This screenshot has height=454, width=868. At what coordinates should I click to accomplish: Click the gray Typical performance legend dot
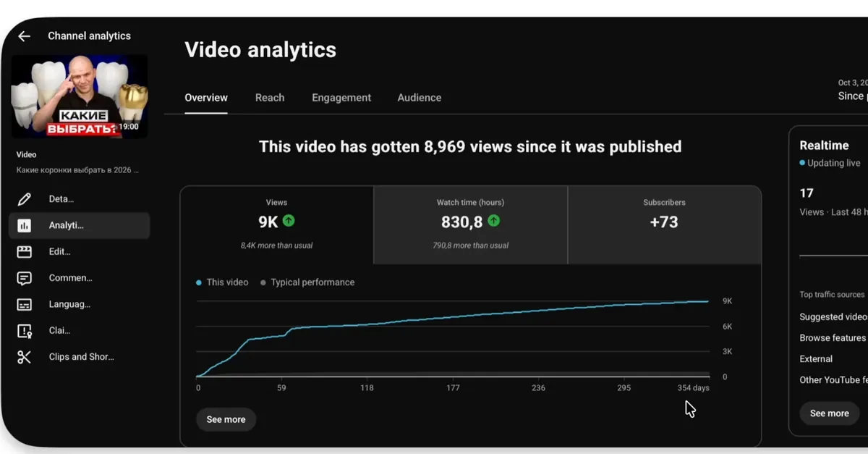click(x=263, y=282)
